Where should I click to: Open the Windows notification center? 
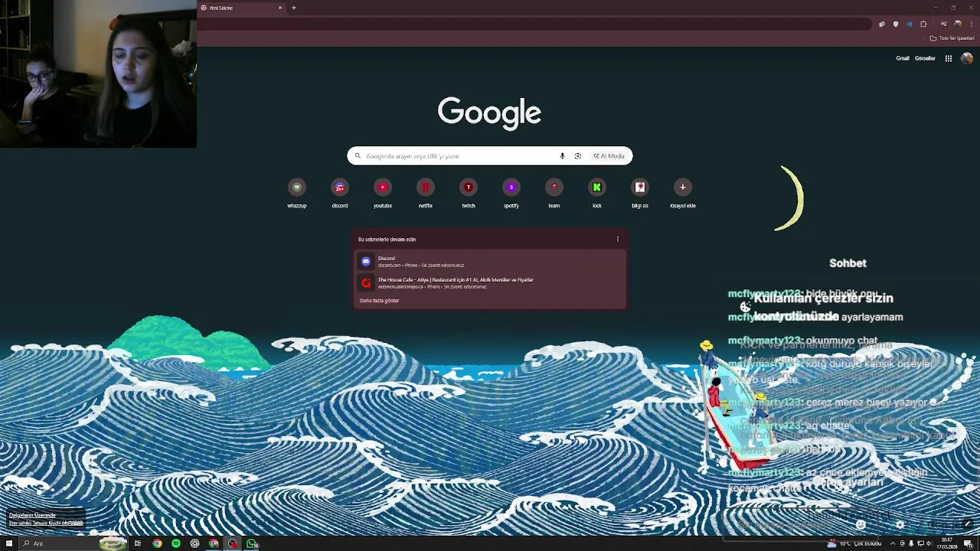[x=969, y=543]
